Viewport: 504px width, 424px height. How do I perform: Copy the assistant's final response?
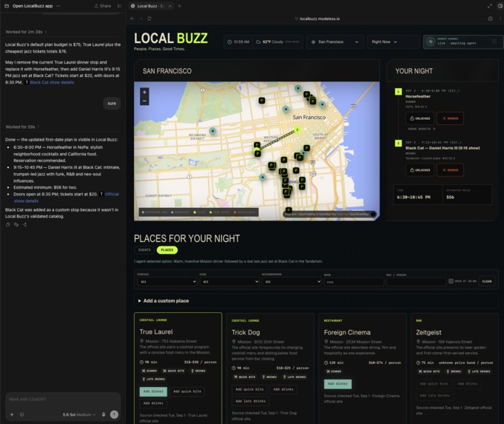7,225
